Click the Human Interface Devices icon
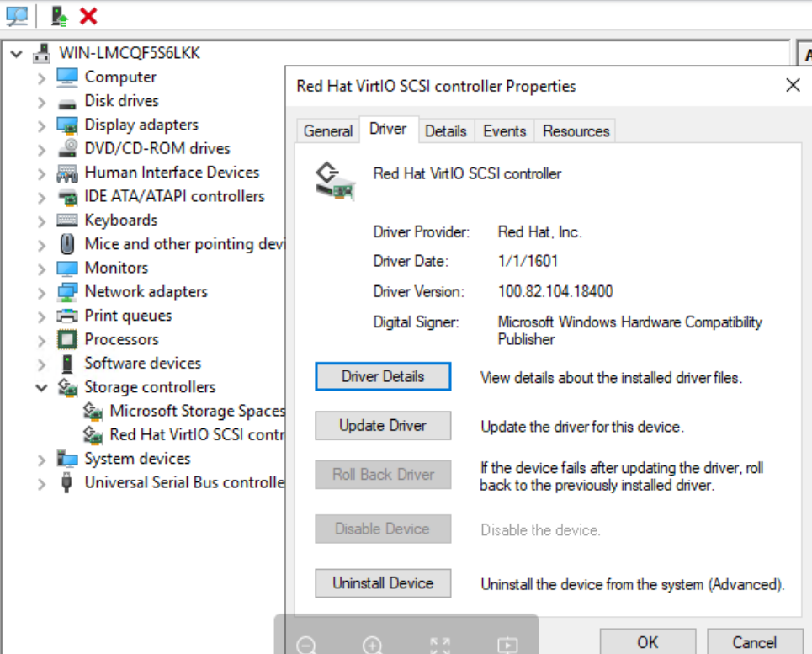This screenshot has height=654, width=812. pyautogui.click(x=67, y=173)
